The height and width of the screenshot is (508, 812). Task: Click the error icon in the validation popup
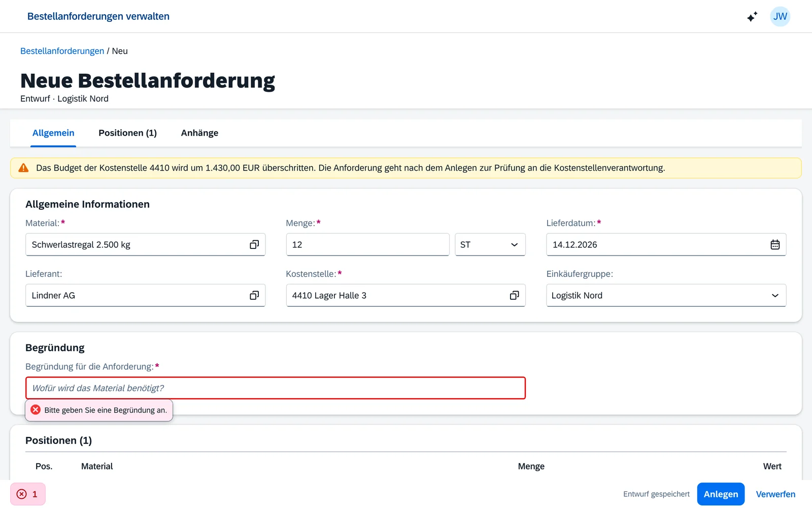pos(36,410)
